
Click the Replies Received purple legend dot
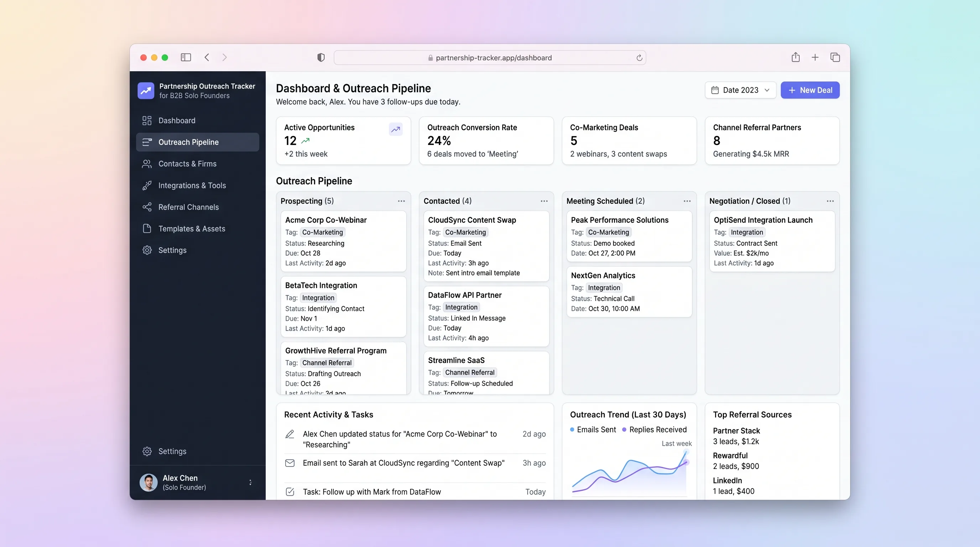[624, 430]
